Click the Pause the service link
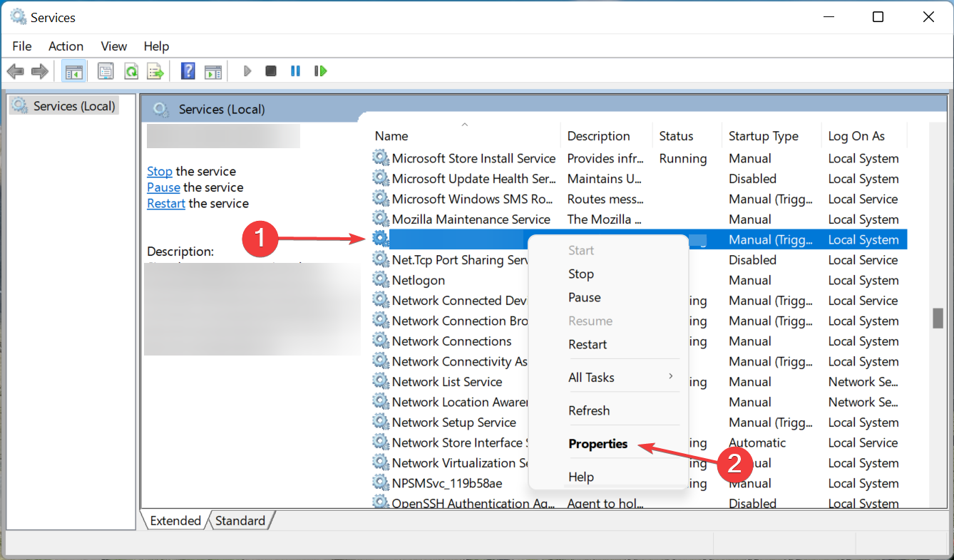Image resolution: width=954 pixels, height=560 pixels. click(163, 187)
